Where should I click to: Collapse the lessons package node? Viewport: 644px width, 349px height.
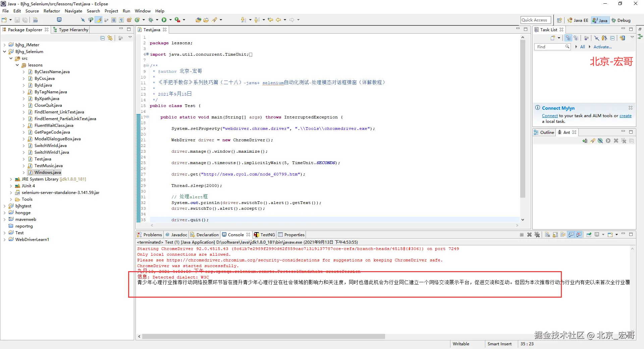pos(17,65)
